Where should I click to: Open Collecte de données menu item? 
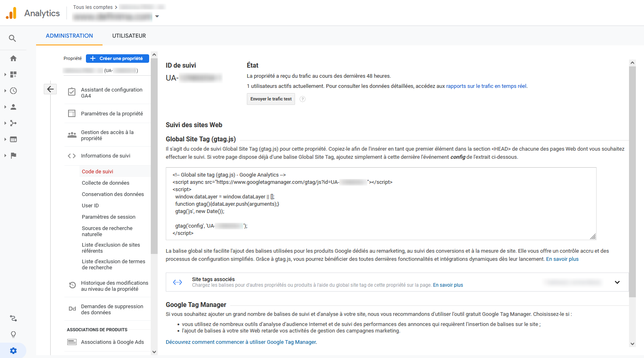point(105,183)
